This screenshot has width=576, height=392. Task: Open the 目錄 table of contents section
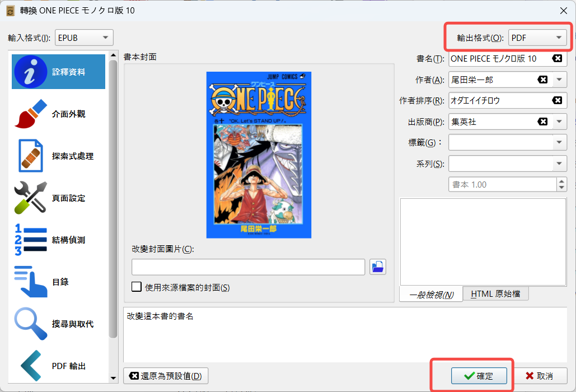pos(58,282)
